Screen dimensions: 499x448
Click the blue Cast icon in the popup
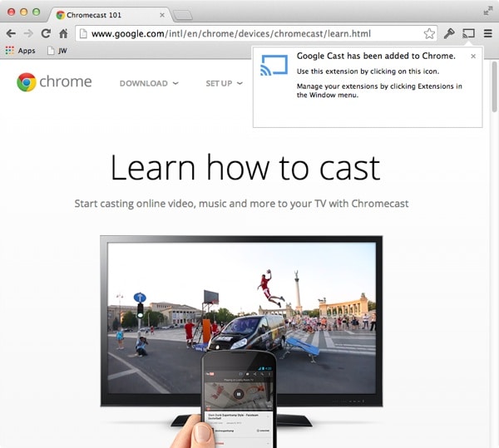[274, 65]
